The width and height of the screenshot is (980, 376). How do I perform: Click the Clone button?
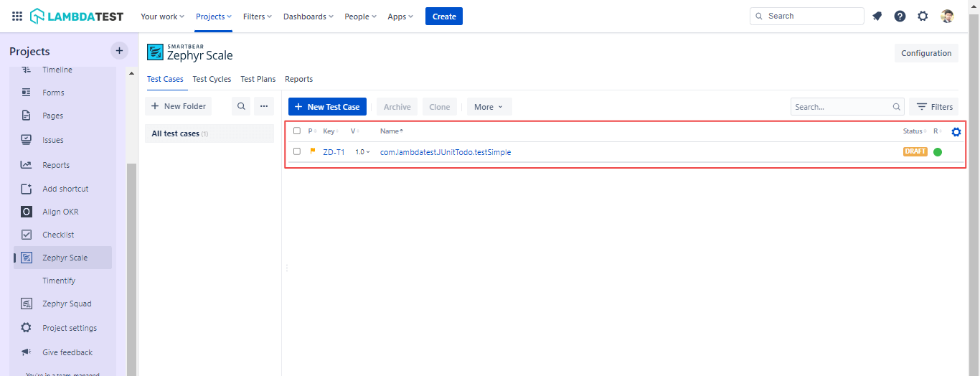tap(440, 107)
